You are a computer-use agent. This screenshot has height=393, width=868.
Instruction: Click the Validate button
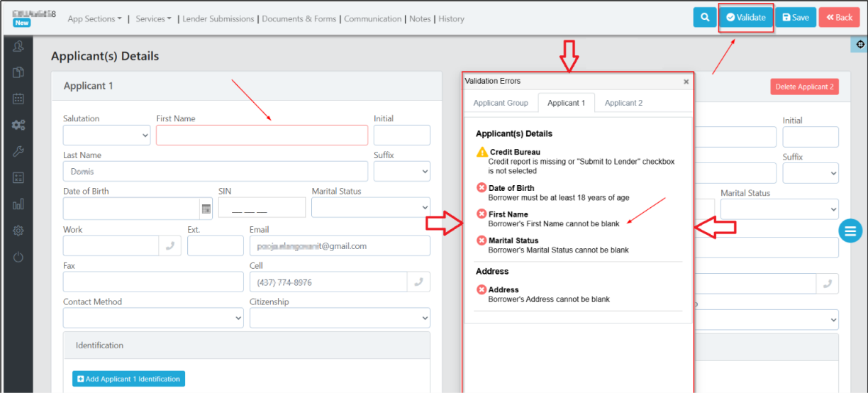[745, 18]
